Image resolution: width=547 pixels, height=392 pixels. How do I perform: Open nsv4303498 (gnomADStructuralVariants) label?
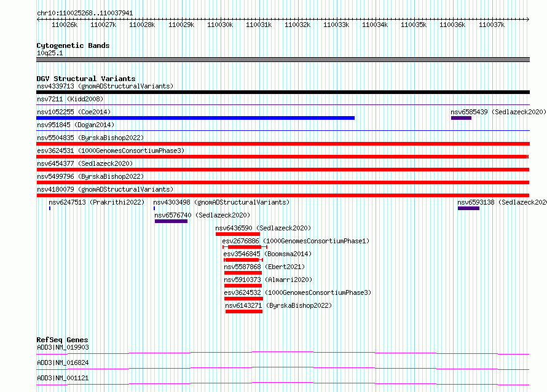[x=221, y=202]
